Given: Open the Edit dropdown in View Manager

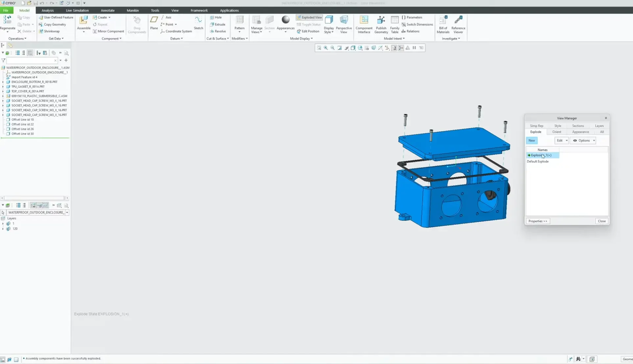Looking at the screenshot, I should point(561,141).
